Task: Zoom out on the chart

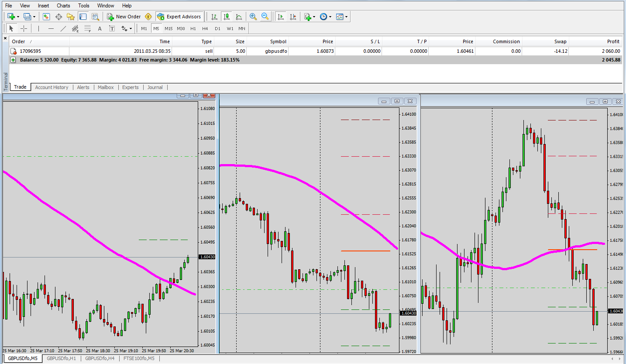Action: coord(265,17)
